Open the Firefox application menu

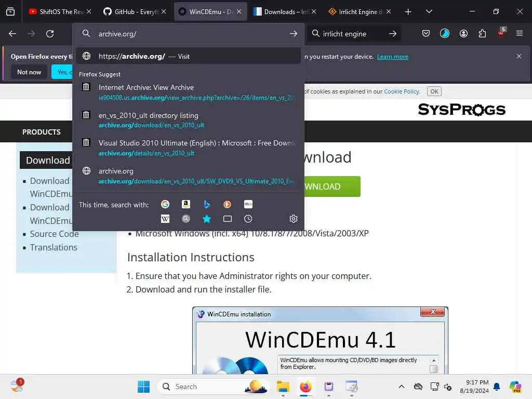tap(519, 33)
